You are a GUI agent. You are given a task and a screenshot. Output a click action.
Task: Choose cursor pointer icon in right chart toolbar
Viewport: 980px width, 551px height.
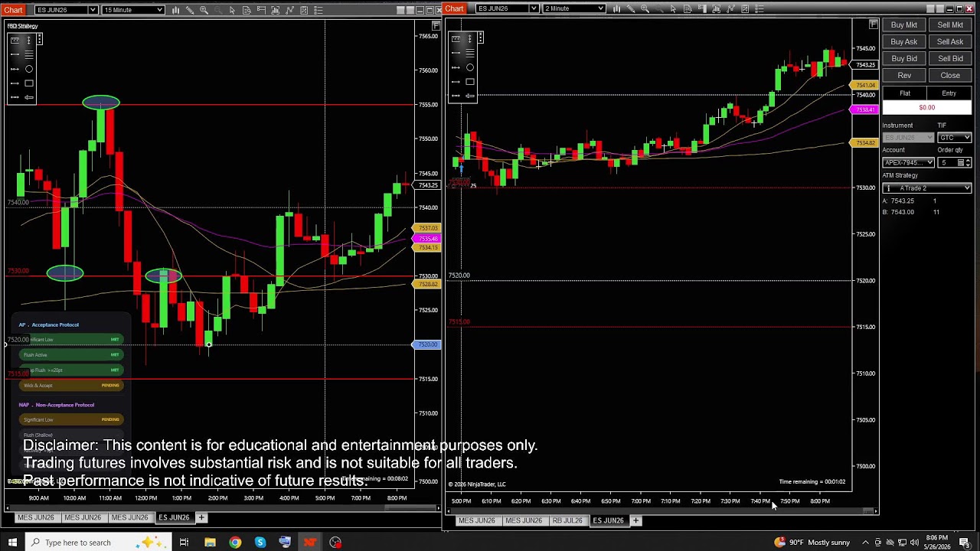[673, 8]
